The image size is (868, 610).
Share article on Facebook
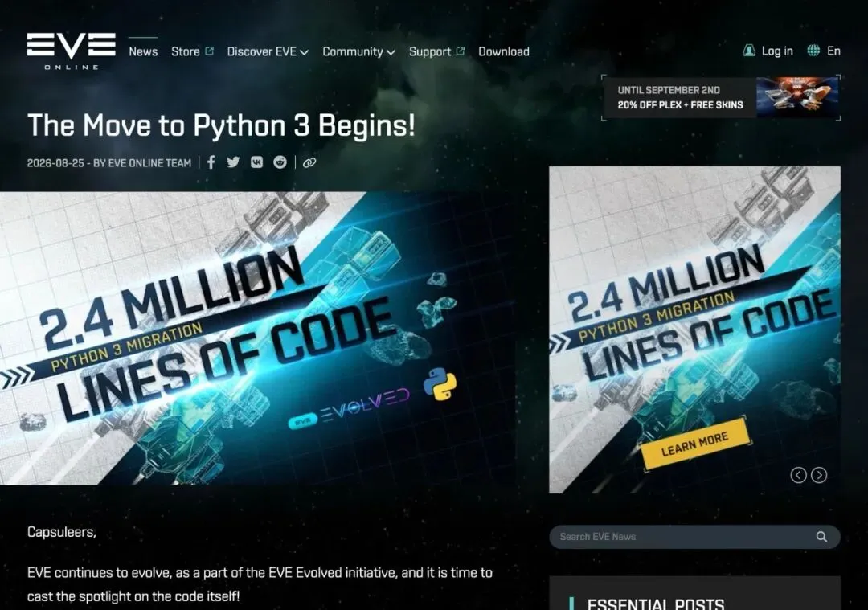(211, 162)
